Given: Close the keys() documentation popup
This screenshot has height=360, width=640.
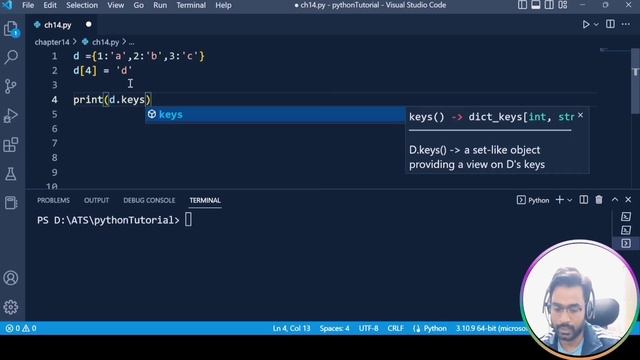Looking at the screenshot, I should click(580, 116).
